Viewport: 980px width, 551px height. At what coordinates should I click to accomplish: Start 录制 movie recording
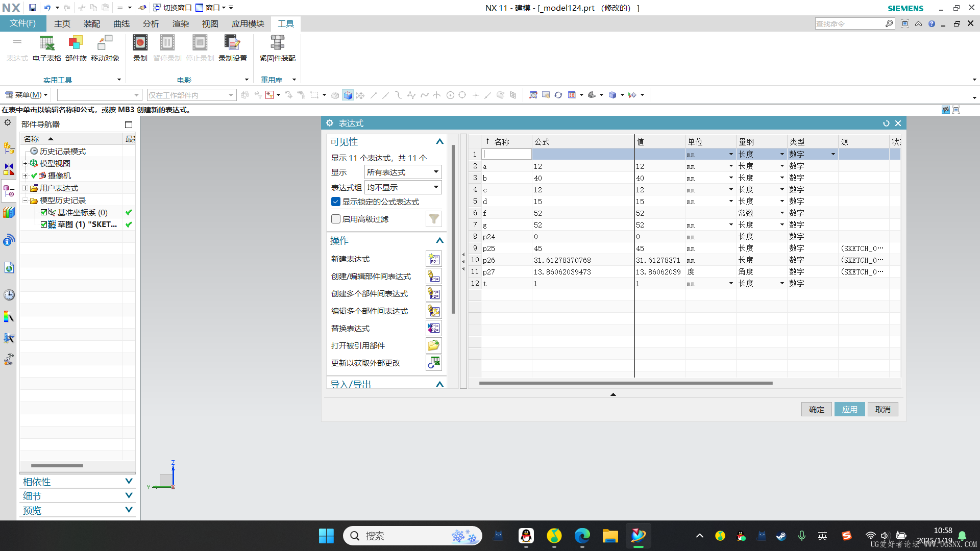[140, 48]
